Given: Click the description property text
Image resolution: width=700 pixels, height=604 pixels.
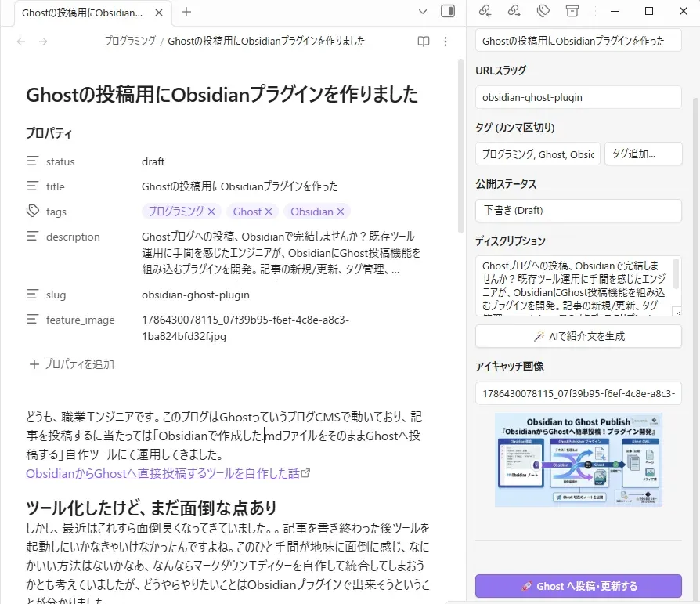Looking at the screenshot, I should click(x=281, y=253).
